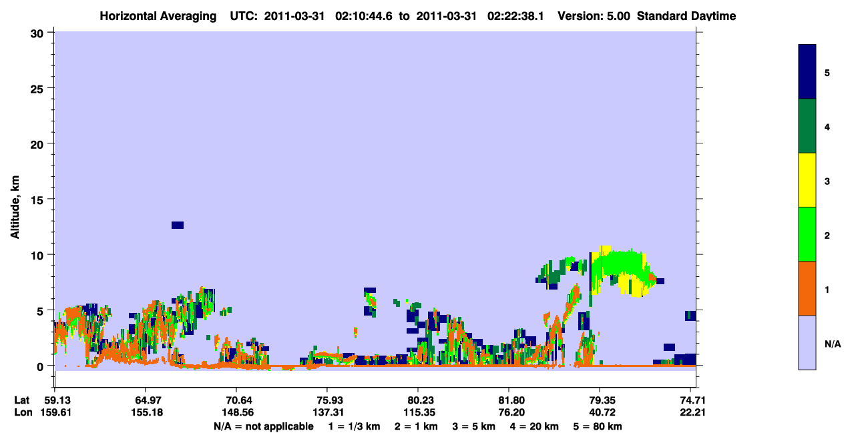This screenshot has height=445, width=868.
Task: Click the lavender N/A colorbar segment
Action: point(807,342)
